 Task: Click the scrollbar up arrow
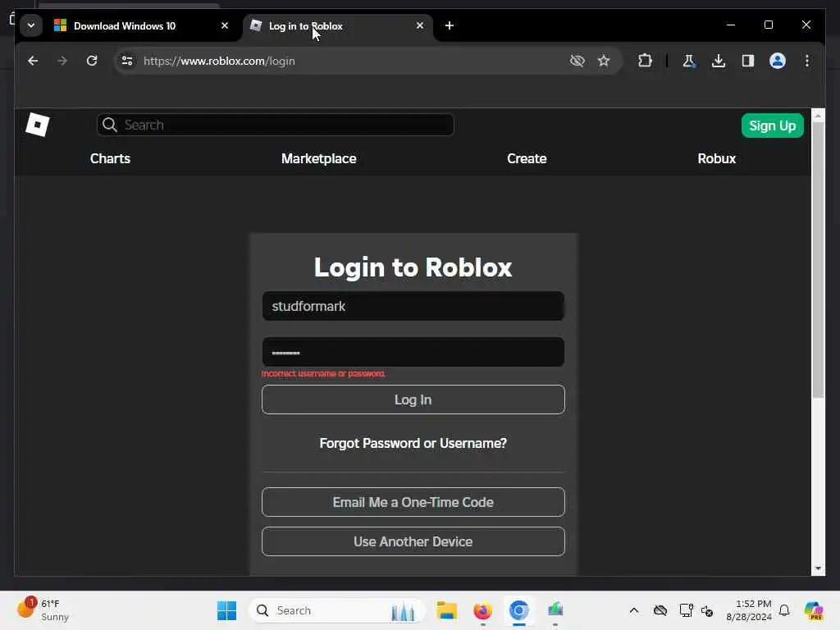tap(818, 115)
